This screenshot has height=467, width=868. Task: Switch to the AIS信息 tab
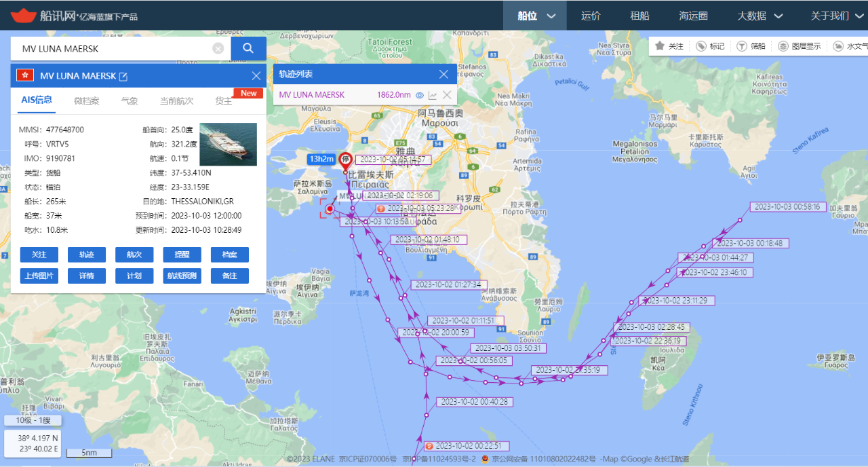click(37, 100)
